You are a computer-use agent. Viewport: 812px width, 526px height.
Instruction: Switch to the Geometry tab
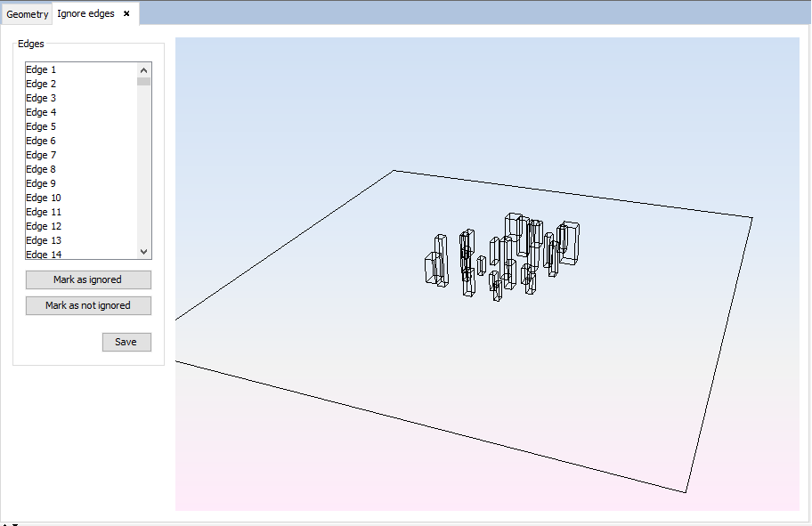tap(28, 14)
